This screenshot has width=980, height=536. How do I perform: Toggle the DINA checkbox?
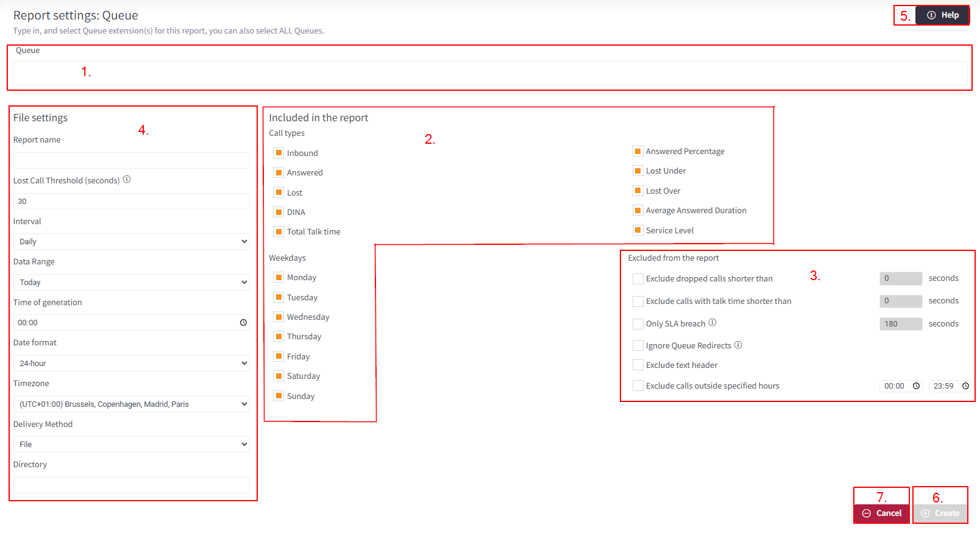[279, 212]
